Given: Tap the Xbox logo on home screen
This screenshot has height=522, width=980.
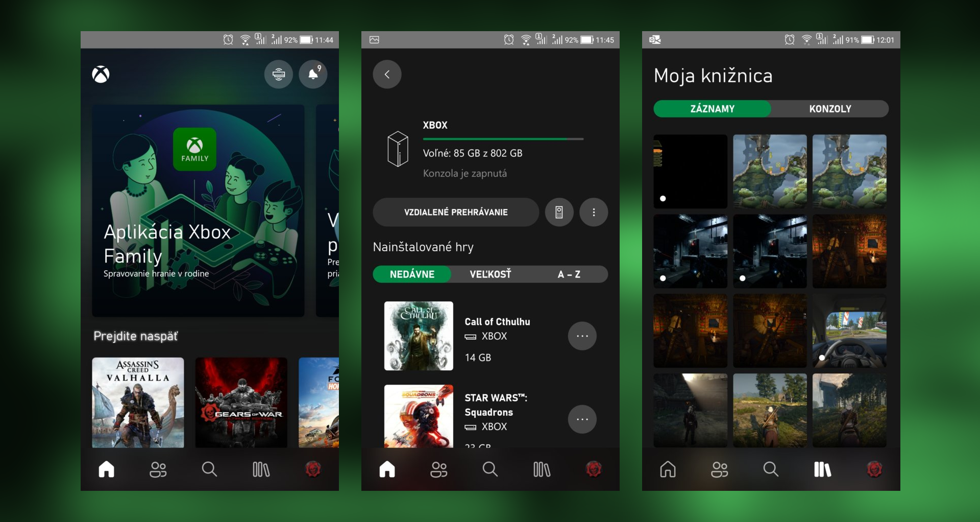Looking at the screenshot, I should pyautogui.click(x=101, y=75).
